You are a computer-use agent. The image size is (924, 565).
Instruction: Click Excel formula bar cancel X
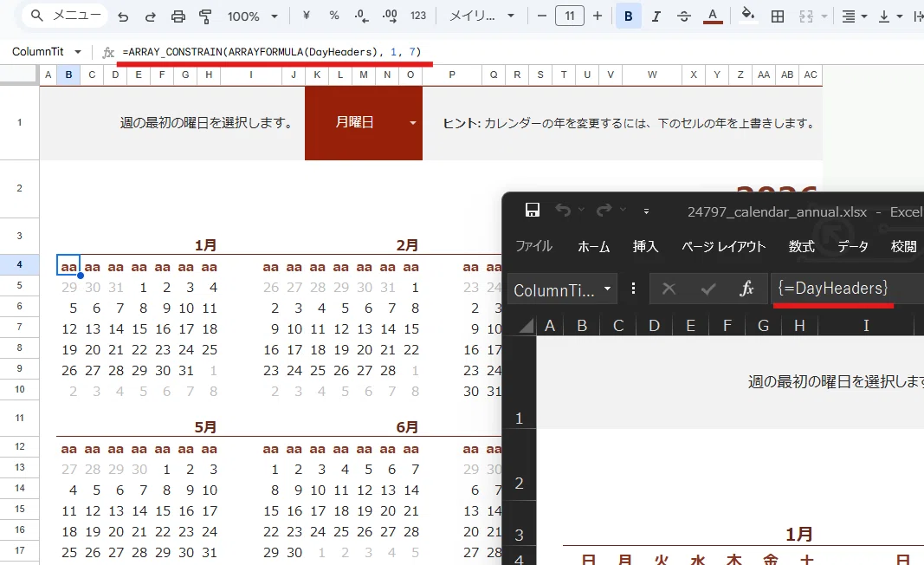point(669,289)
